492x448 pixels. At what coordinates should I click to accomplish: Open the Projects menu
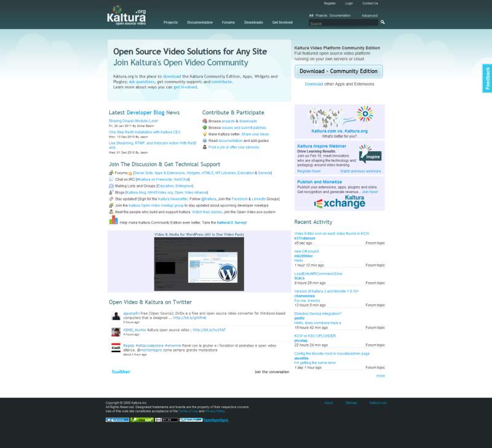point(171,23)
